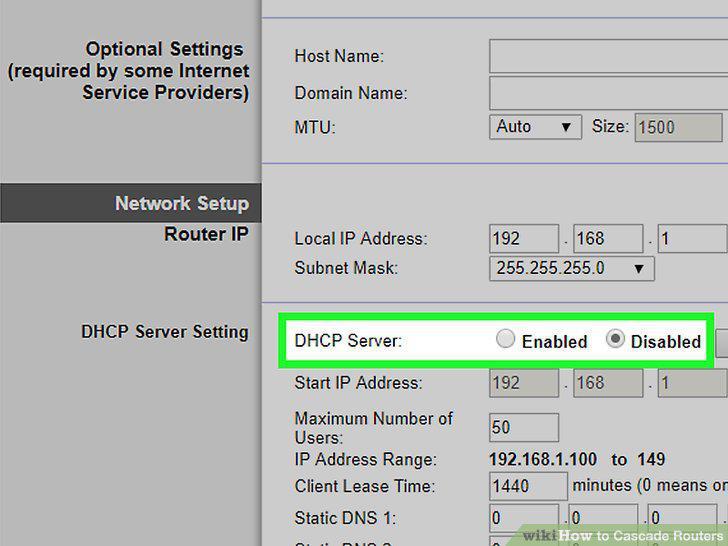Click the Maximum Number of Users label
Viewport: 728px width, 546px height.
pos(373,428)
